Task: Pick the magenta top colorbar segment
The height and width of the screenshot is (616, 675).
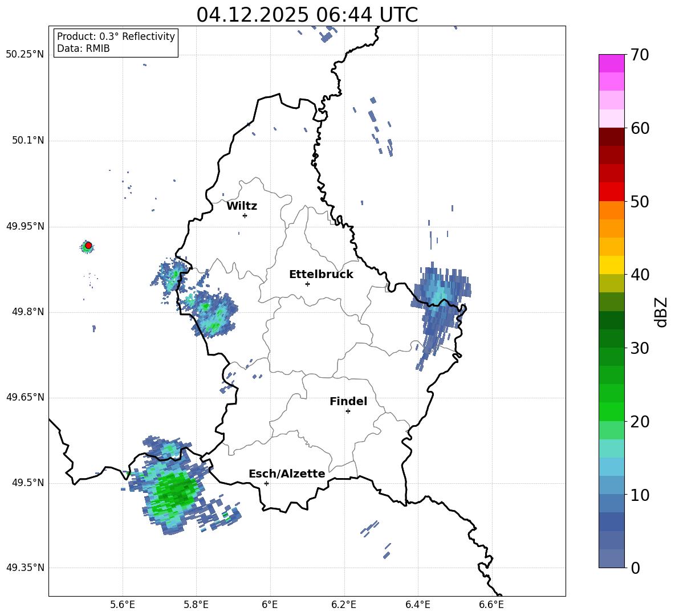Action: point(612,63)
